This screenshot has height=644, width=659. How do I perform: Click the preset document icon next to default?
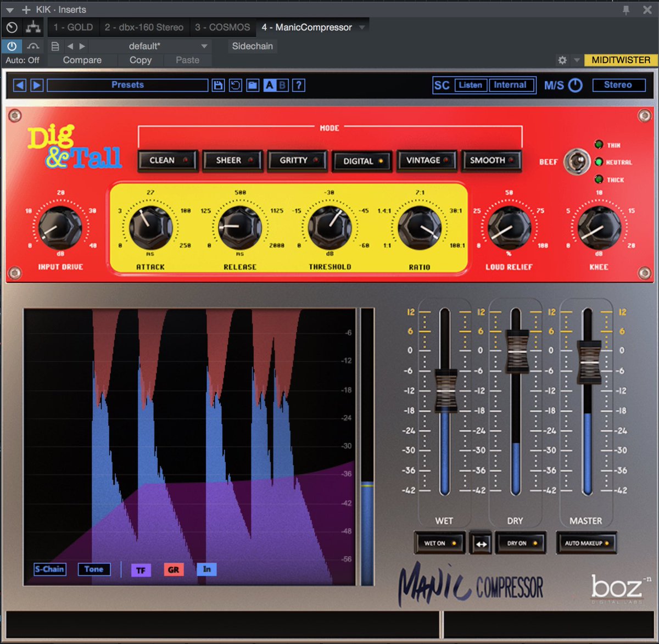coord(55,46)
